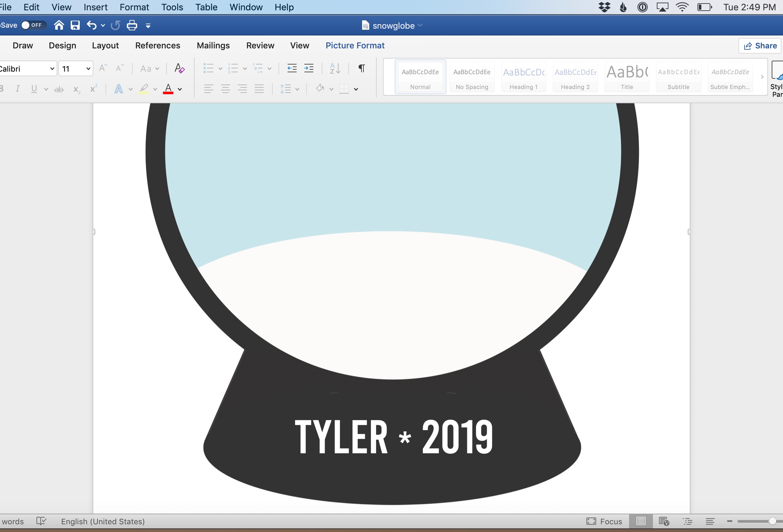Click the Focus button in status bar
Viewport: 783px width, 532px height.
coord(604,521)
